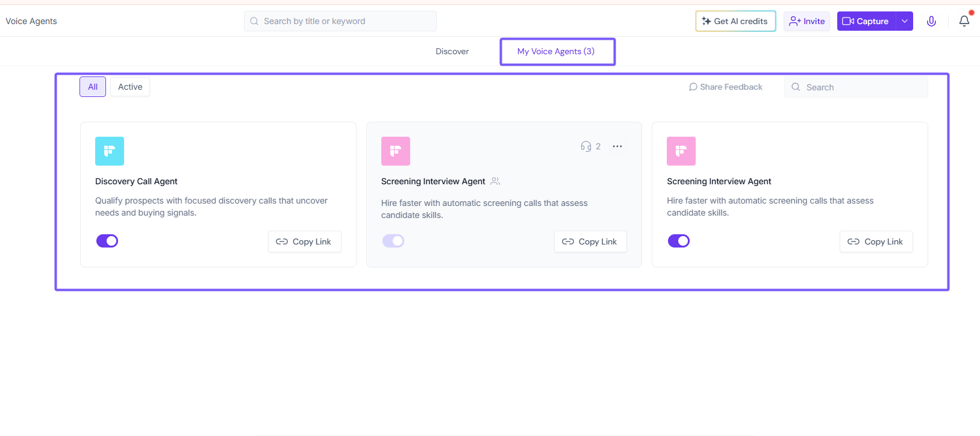980x436 pixels.
Task: Click the Invite button
Action: 807,21
